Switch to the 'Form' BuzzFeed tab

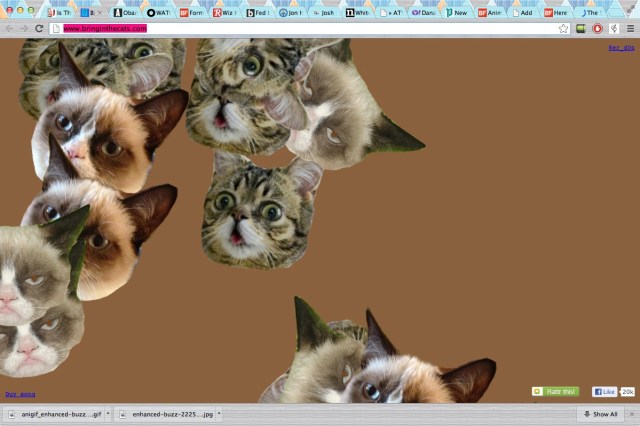point(192,13)
